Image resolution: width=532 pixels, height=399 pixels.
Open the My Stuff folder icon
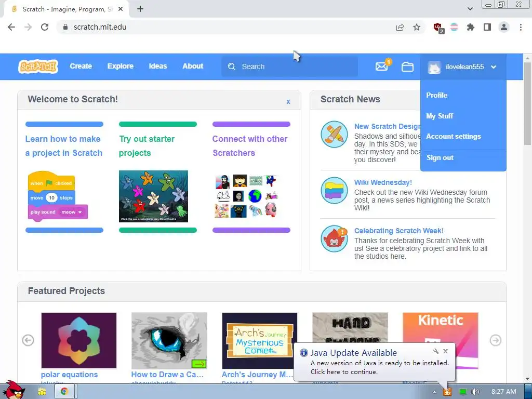(407, 67)
